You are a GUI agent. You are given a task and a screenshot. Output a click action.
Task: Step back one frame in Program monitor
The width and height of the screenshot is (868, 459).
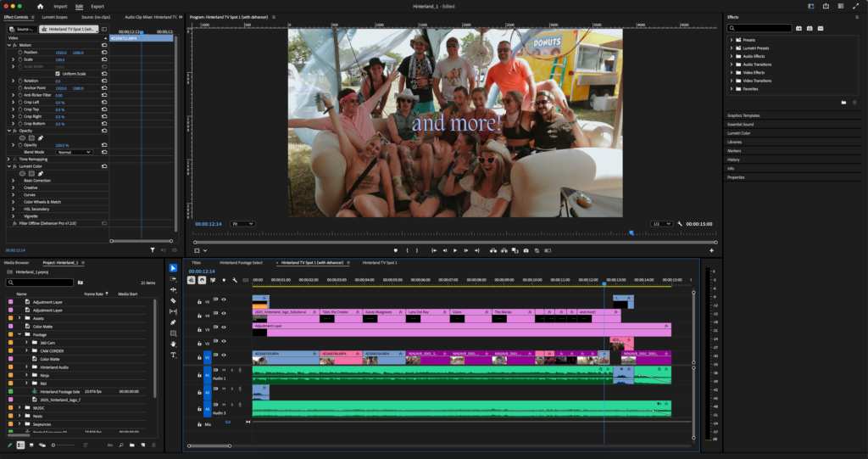click(444, 250)
